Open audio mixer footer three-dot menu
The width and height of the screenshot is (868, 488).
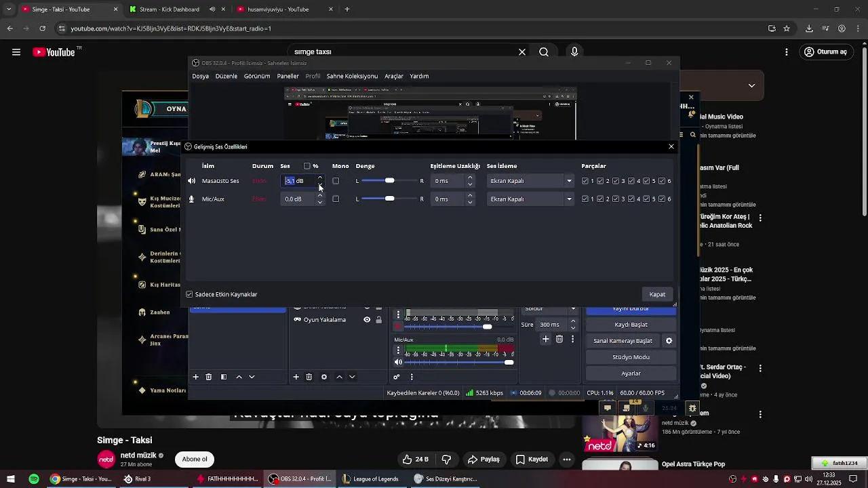pyautogui.click(x=412, y=377)
